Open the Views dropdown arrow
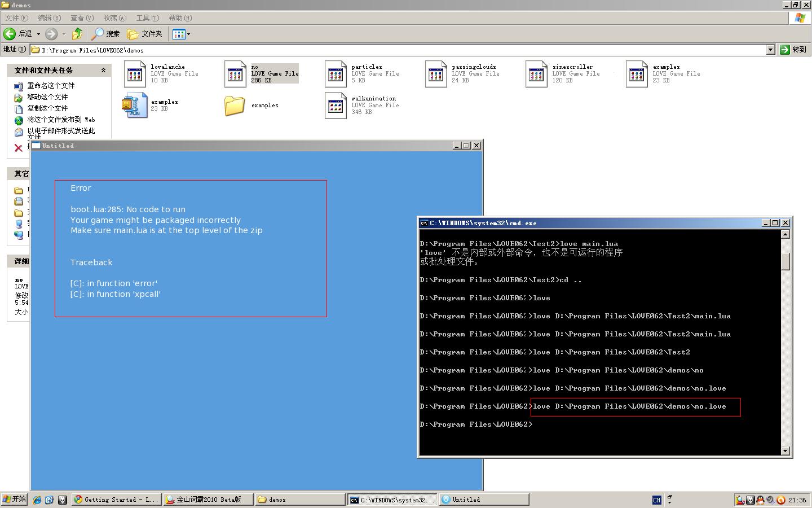 (x=188, y=34)
